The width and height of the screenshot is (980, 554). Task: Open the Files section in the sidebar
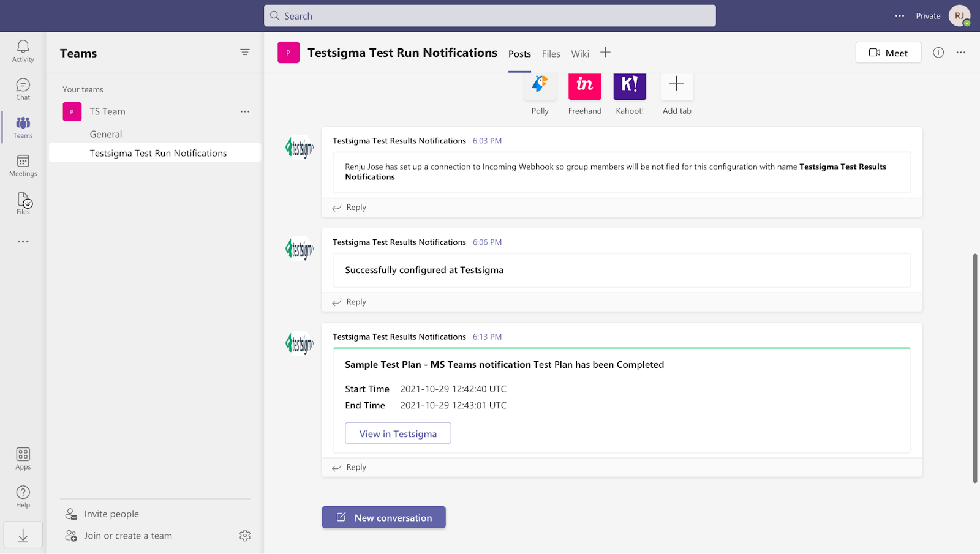pyautogui.click(x=23, y=203)
